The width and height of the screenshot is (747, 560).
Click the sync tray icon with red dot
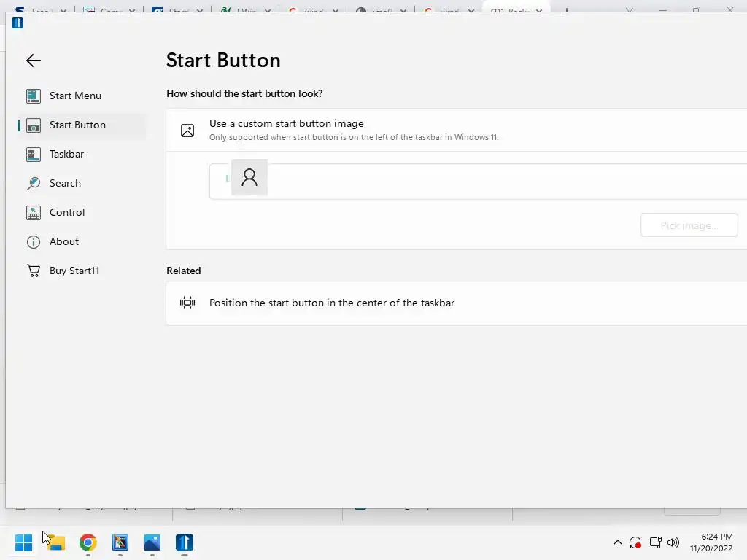pos(635,542)
